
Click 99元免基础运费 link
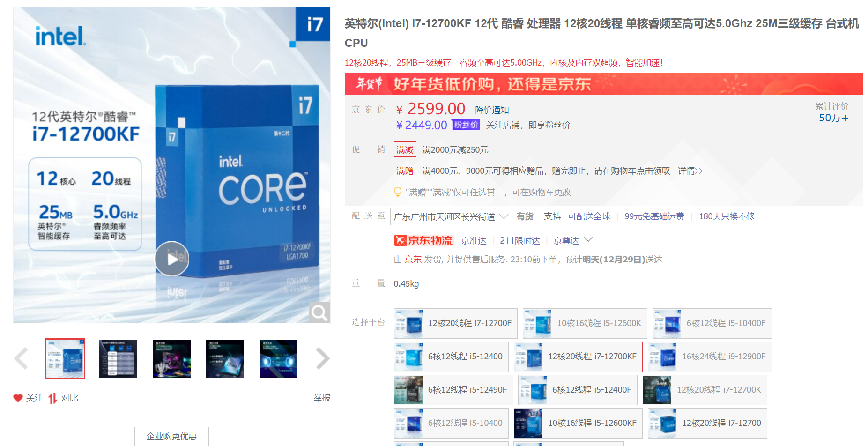pos(654,216)
